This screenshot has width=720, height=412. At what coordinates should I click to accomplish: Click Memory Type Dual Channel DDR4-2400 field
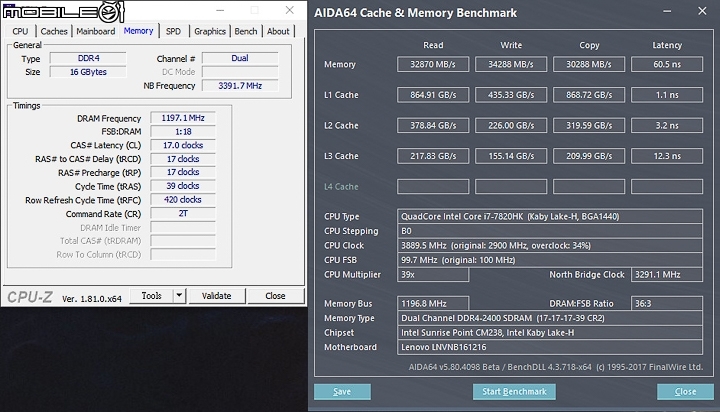550,318
